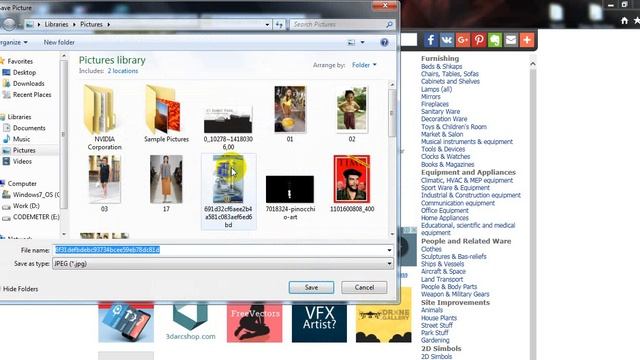Open Beds & Shkaps link
The height and width of the screenshot is (360, 640).
442,67
